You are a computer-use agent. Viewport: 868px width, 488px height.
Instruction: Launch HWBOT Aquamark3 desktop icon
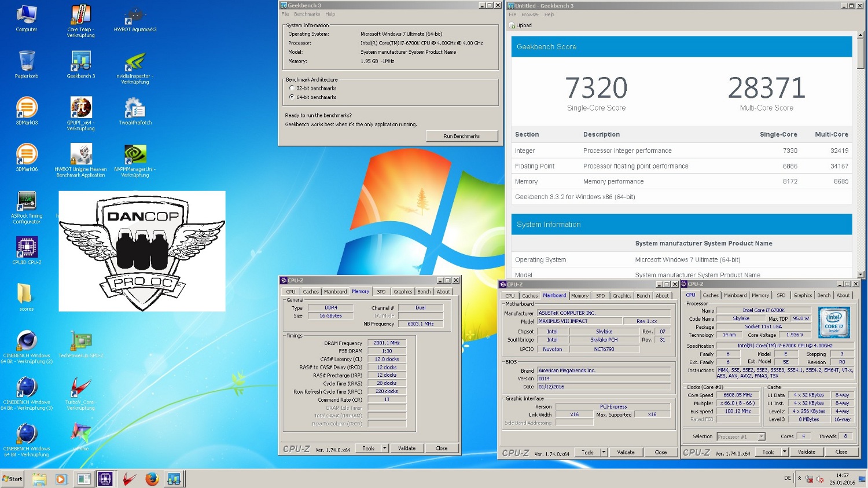(x=135, y=19)
